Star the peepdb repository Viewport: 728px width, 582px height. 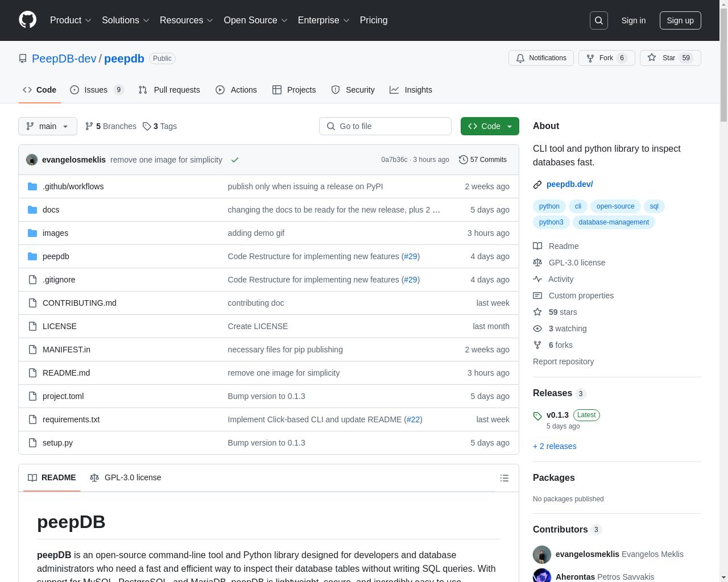click(670, 58)
